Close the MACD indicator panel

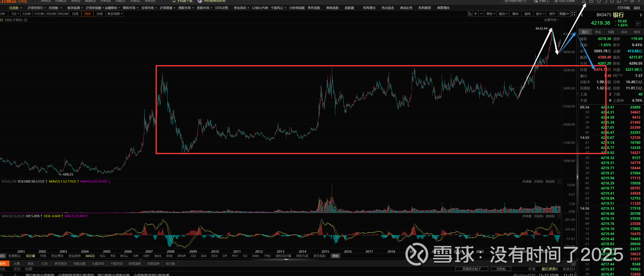(559, 216)
